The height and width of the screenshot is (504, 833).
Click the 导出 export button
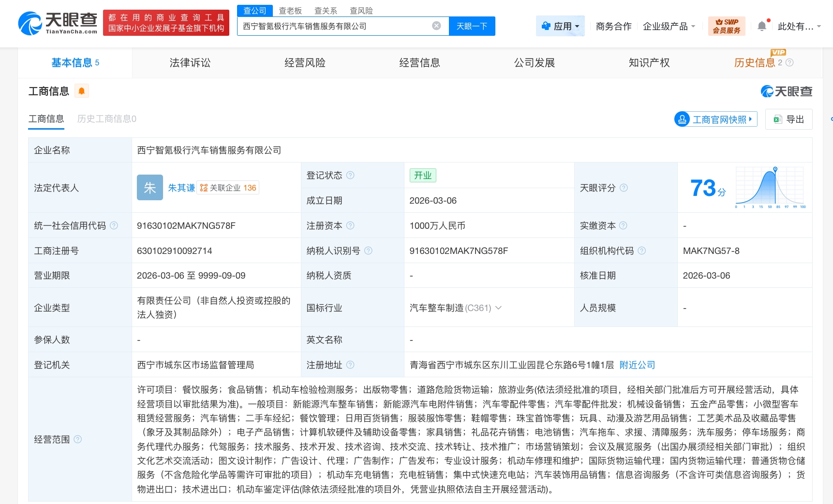788,119
